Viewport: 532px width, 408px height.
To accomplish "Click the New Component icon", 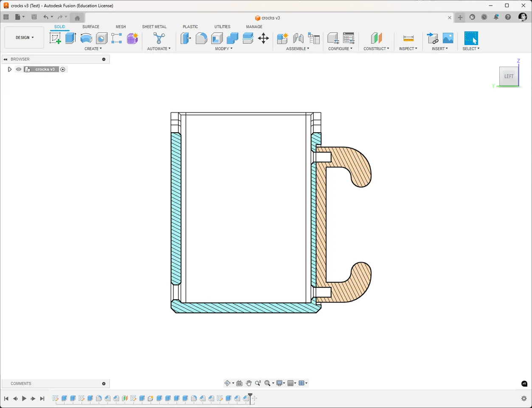I will [282, 38].
